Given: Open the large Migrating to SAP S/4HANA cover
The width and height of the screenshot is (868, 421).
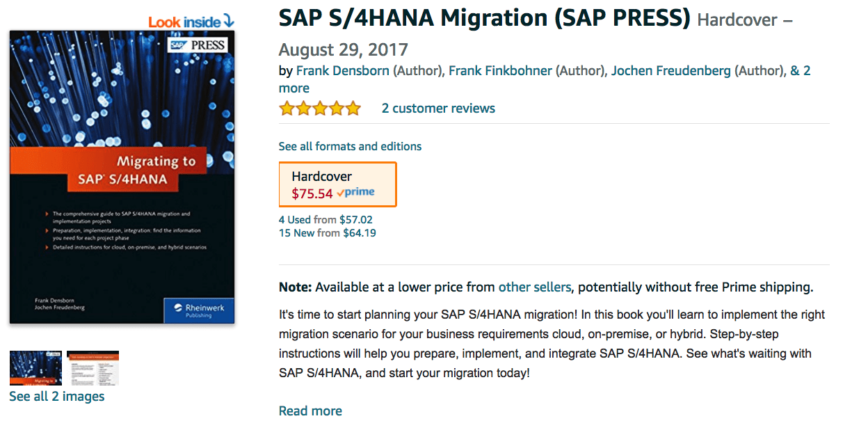Looking at the screenshot, I should (122, 177).
